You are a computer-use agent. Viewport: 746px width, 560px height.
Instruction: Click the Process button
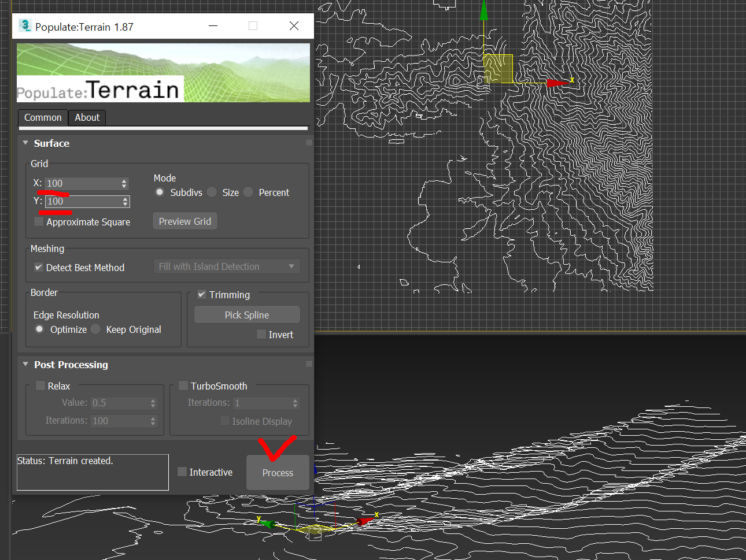click(x=278, y=473)
